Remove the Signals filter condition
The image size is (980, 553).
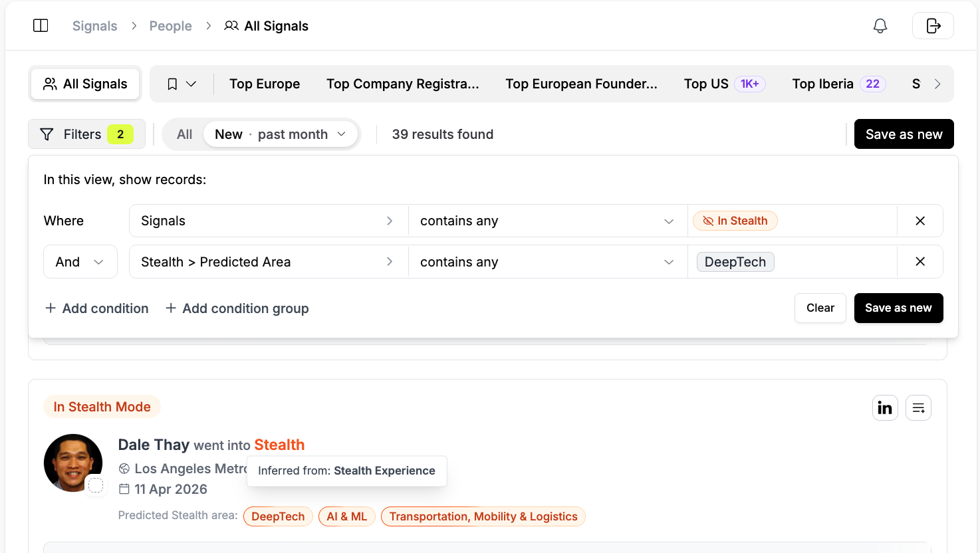coord(920,221)
